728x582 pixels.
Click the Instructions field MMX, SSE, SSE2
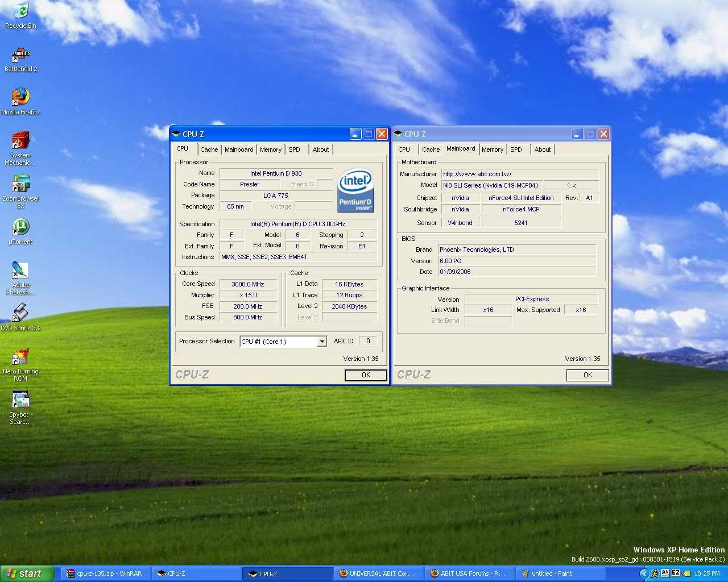click(x=299, y=257)
